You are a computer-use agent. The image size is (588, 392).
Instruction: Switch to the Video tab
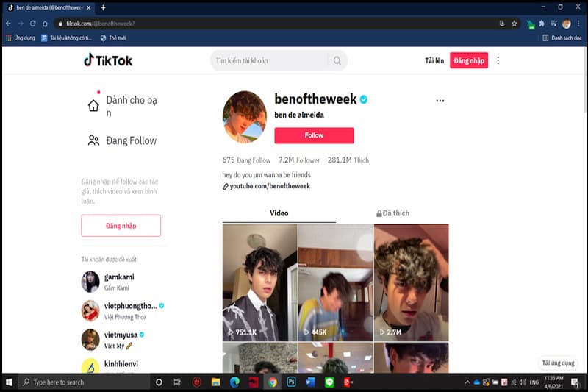pos(279,213)
